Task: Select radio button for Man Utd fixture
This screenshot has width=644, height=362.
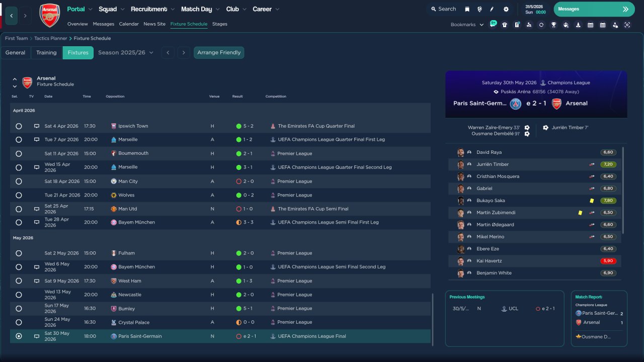Action: click(19, 209)
